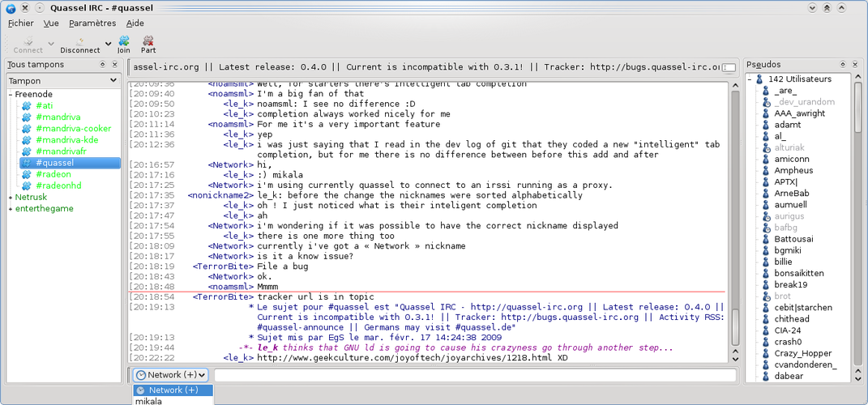Select user cebit|starchen
The height and width of the screenshot is (405, 868).
click(803, 308)
